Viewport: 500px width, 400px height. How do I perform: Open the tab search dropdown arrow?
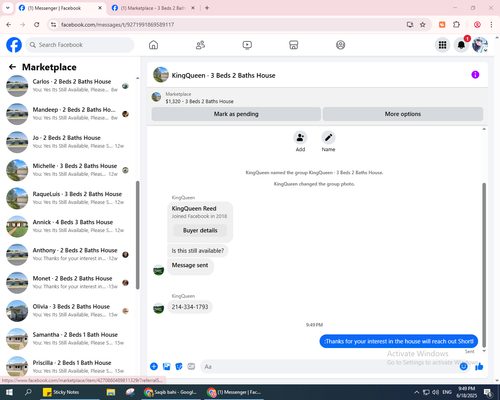pyautogui.click(x=7, y=8)
